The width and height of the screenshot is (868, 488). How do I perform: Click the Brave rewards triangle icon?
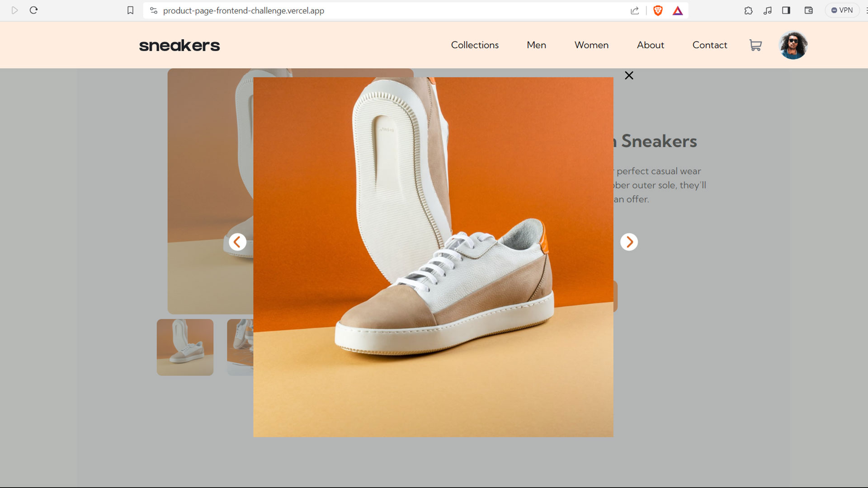coord(677,10)
